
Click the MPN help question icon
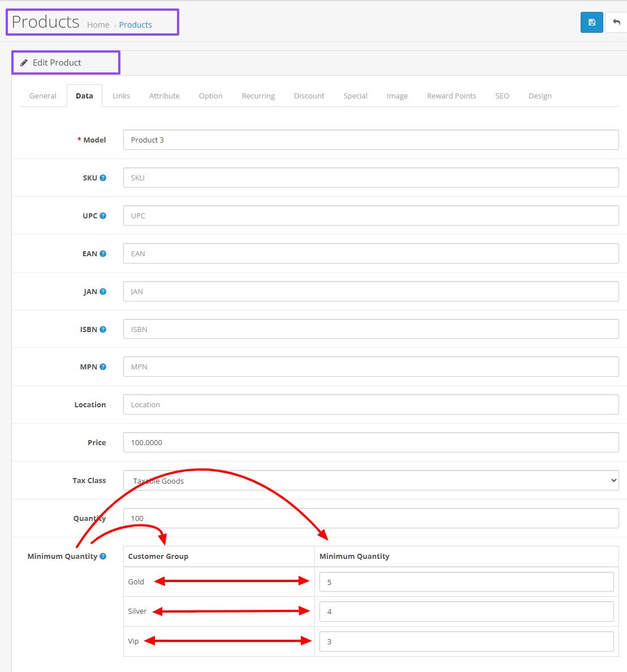tap(103, 367)
